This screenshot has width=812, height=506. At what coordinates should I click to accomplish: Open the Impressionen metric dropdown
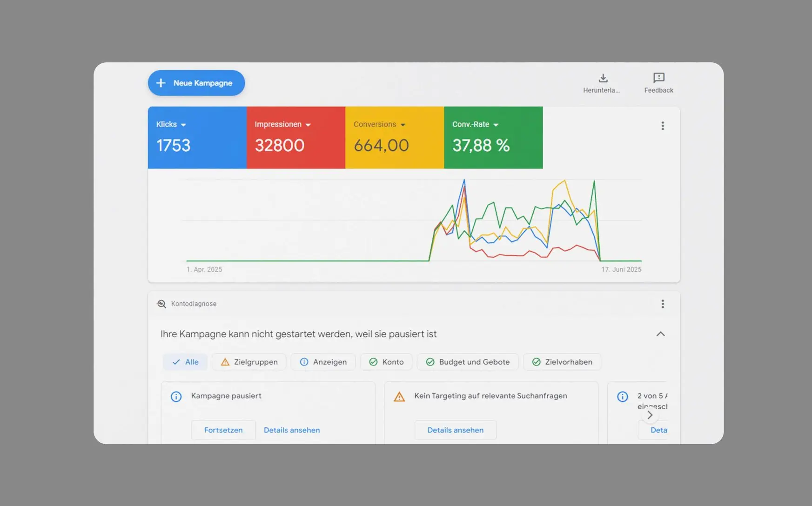point(308,125)
